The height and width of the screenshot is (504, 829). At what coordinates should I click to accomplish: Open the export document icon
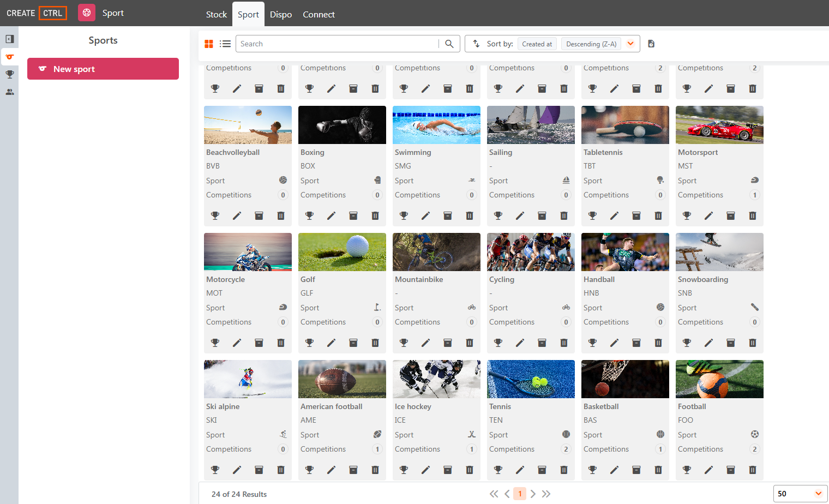651,44
